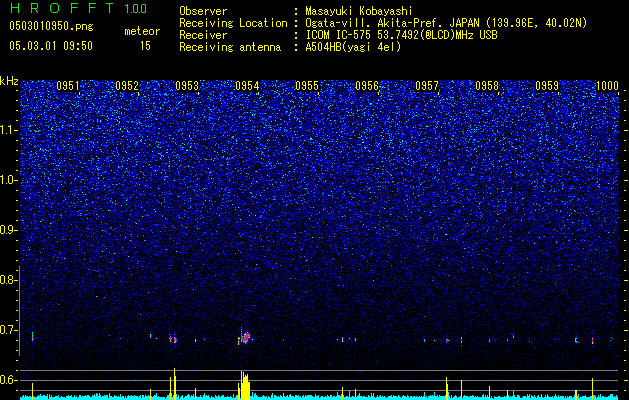Click observer name Masayuki Kobayashi

coord(359,11)
